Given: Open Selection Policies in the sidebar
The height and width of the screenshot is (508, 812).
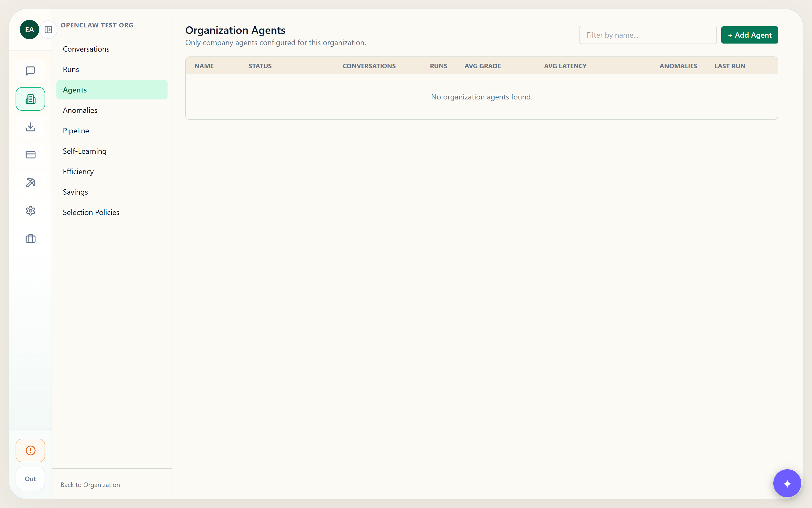Looking at the screenshot, I should click(112, 212).
